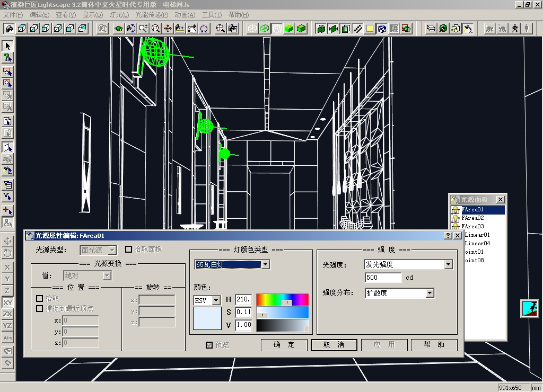
Task: Click the blue saturation slider bar
Action: [x=282, y=313]
